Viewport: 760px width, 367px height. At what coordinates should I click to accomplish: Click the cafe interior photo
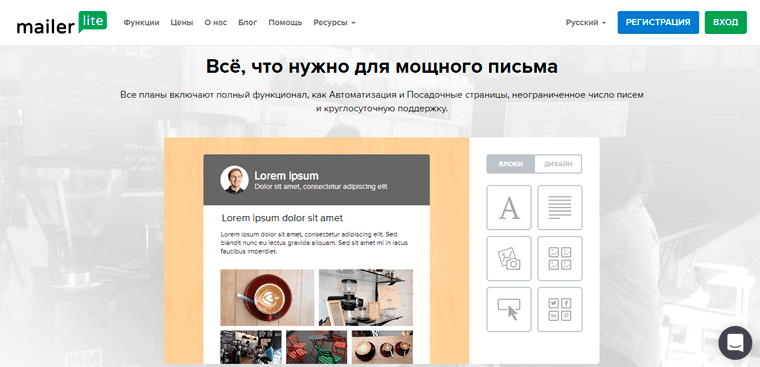coord(251,347)
